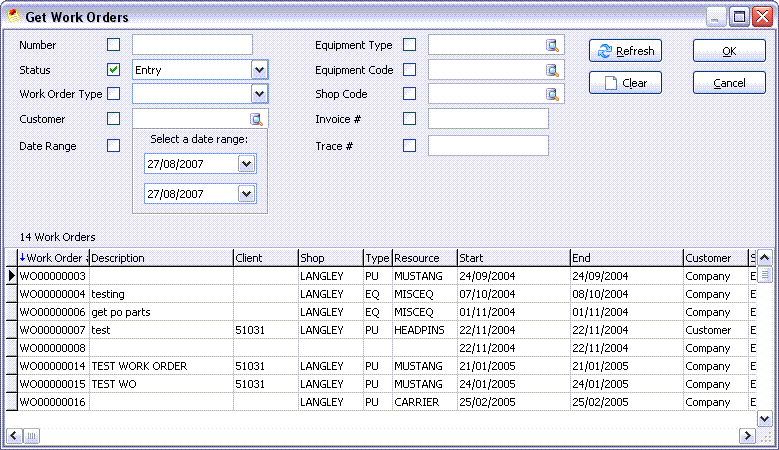Viewport: 779px width, 450px height.
Task: Open the Work Order Type dropdown
Action: coord(260,94)
